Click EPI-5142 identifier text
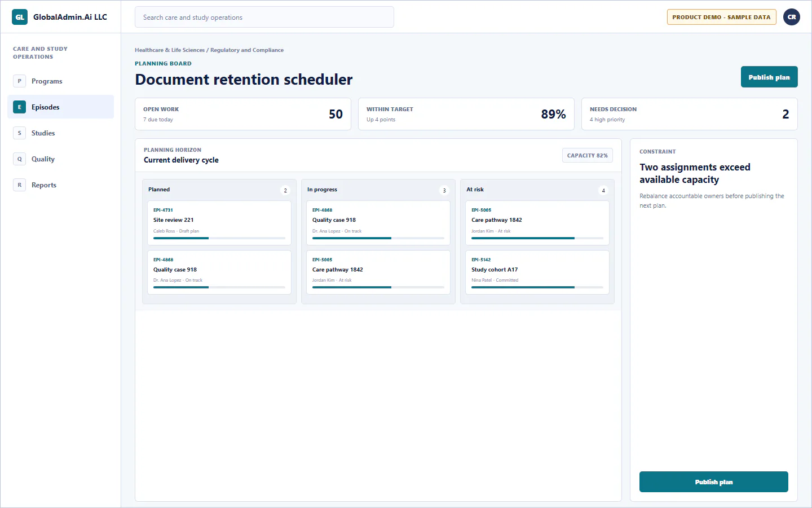The height and width of the screenshot is (508, 812). [481, 260]
